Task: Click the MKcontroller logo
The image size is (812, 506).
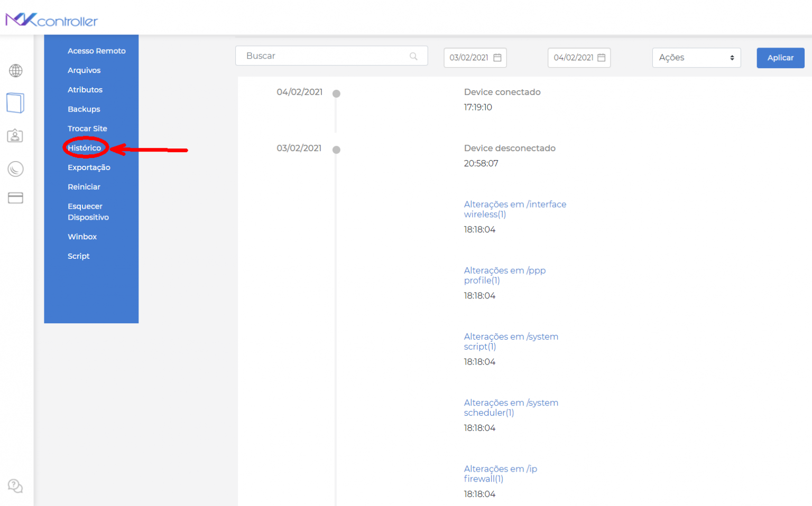Action: tap(51, 18)
